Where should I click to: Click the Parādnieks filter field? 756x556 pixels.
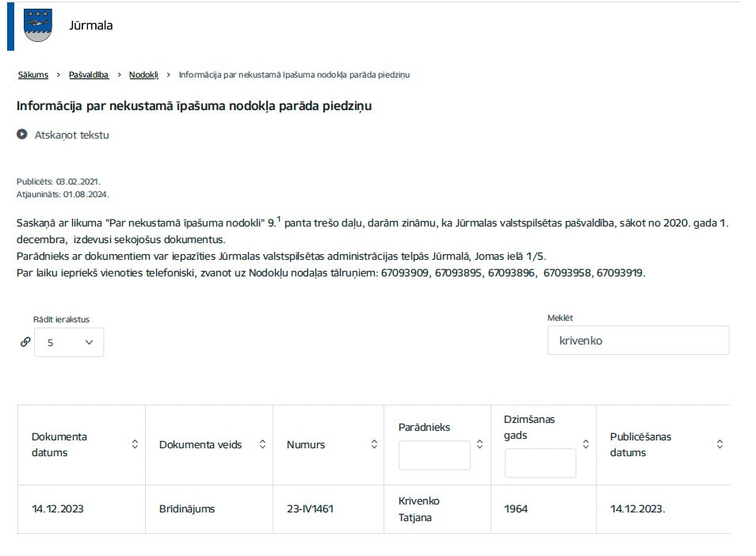(x=435, y=455)
